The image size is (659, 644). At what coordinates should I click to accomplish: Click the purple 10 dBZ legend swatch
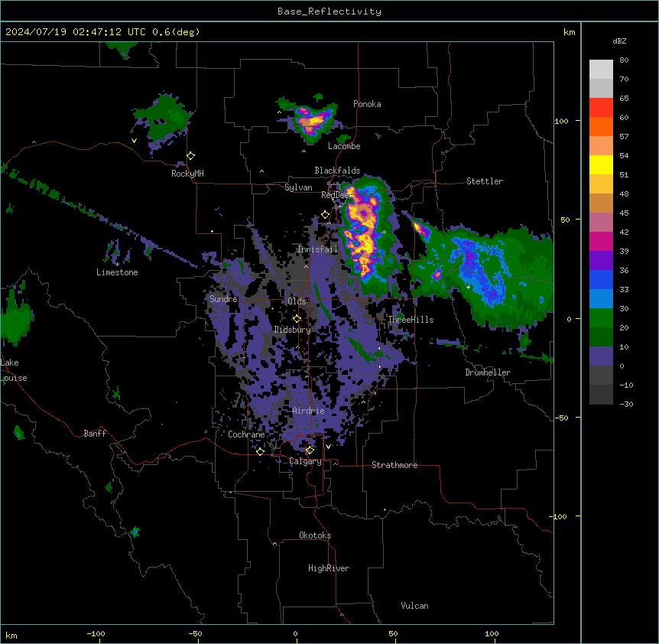[x=601, y=356]
